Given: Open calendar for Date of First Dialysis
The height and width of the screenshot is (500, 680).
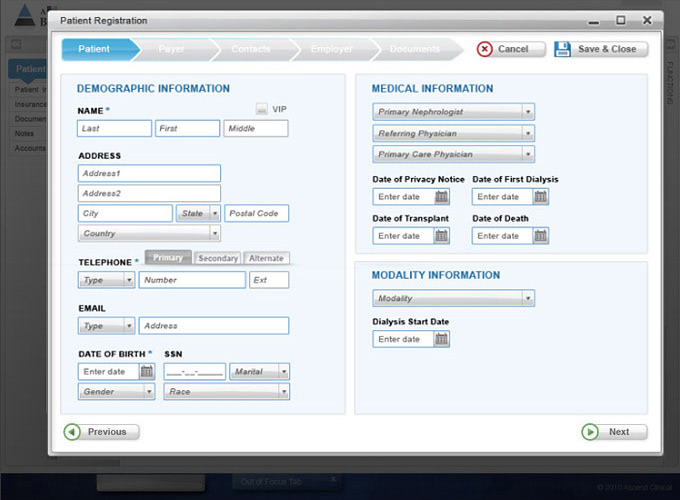Looking at the screenshot, I should (540, 197).
